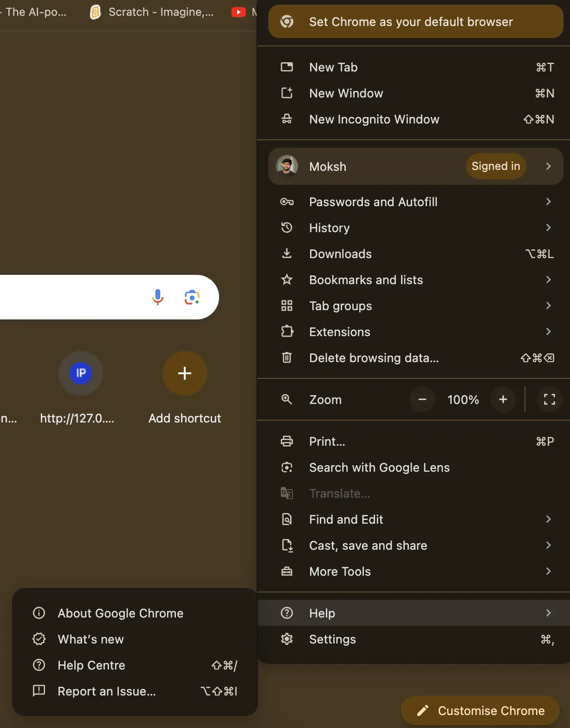Click the Extensions puzzle icon
The width and height of the screenshot is (570, 728).
coord(287,331)
